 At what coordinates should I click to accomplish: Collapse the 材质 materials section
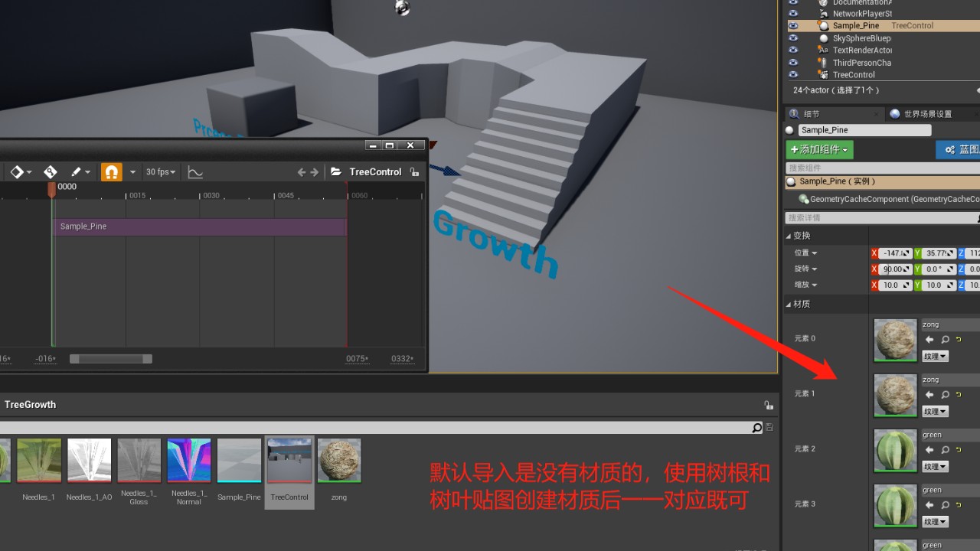click(x=789, y=304)
